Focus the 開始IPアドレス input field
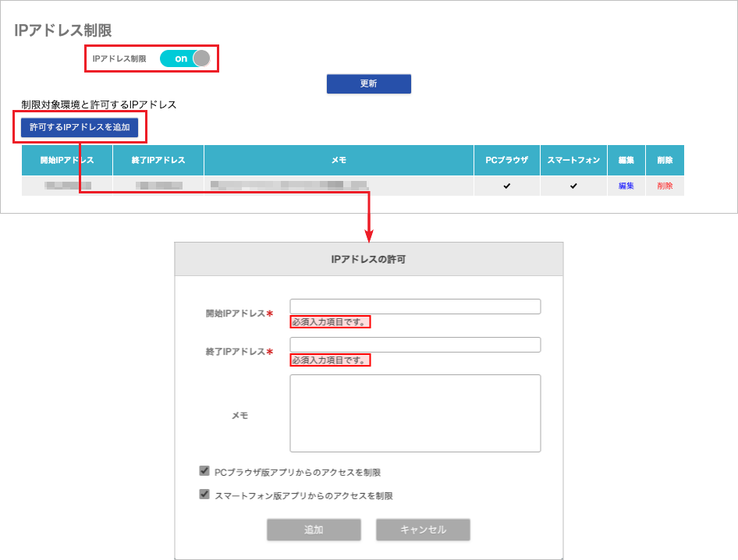This screenshot has height=560, width=738. (415, 307)
